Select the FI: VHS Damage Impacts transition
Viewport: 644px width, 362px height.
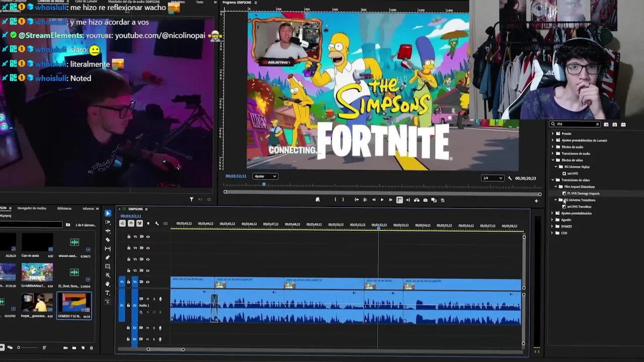click(x=583, y=193)
